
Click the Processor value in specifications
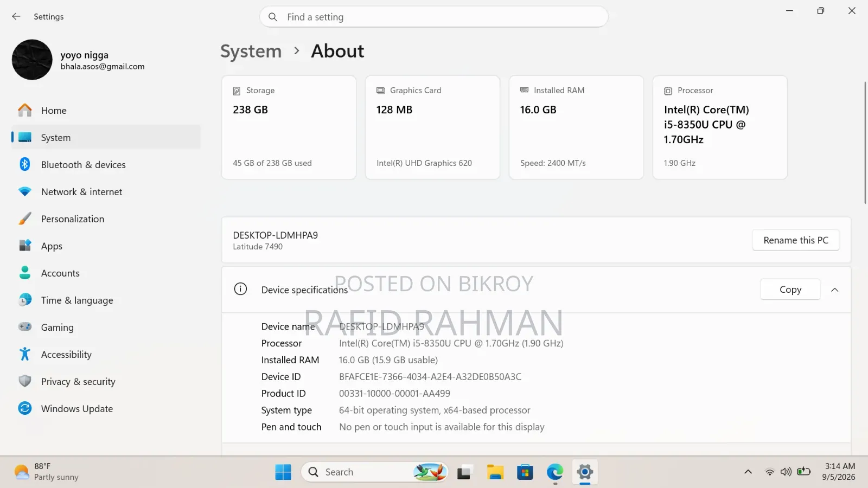451,343
